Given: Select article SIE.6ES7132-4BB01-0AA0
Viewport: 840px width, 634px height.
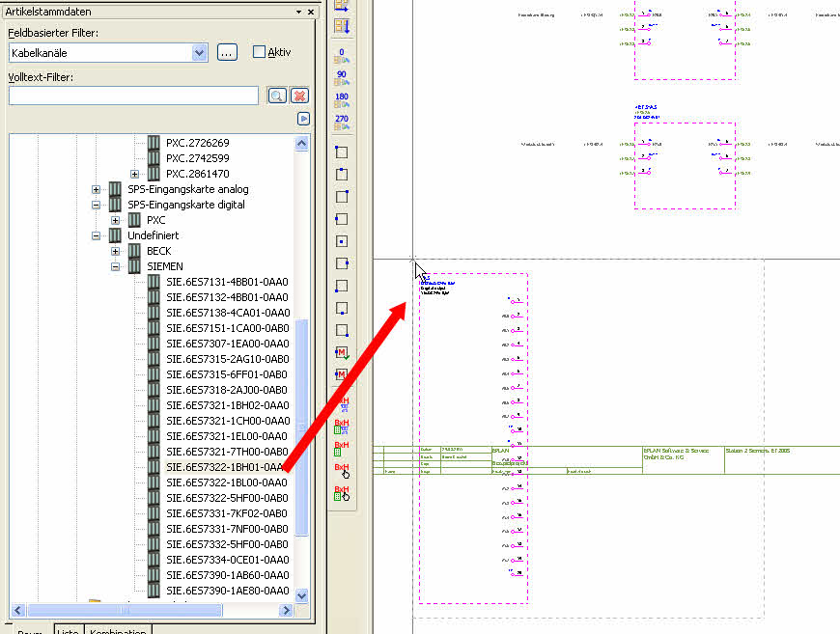Looking at the screenshot, I should coord(227,298).
